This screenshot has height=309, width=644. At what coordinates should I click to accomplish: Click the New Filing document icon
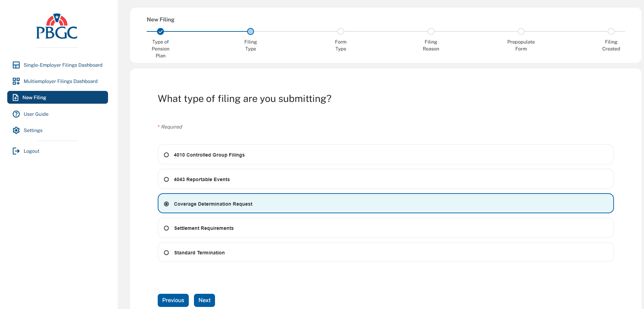[x=16, y=97]
